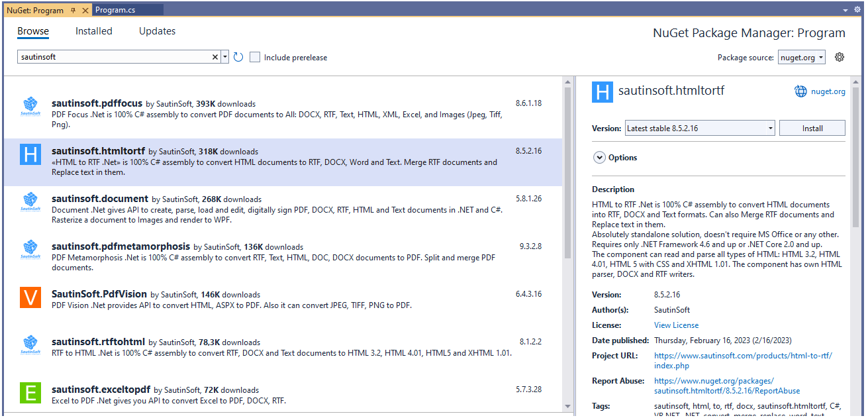Select the sautinsoft.pdffocus package icon

30,105
